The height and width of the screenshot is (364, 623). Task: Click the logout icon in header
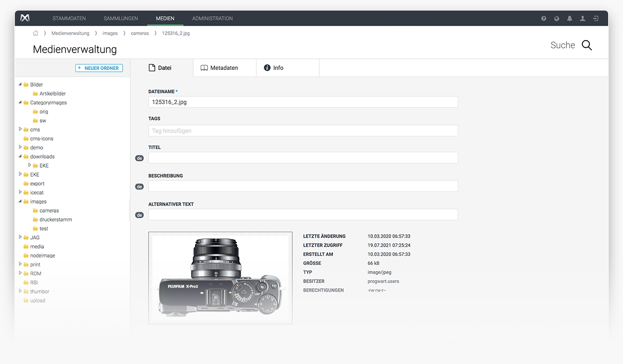(x=595, y=19)
